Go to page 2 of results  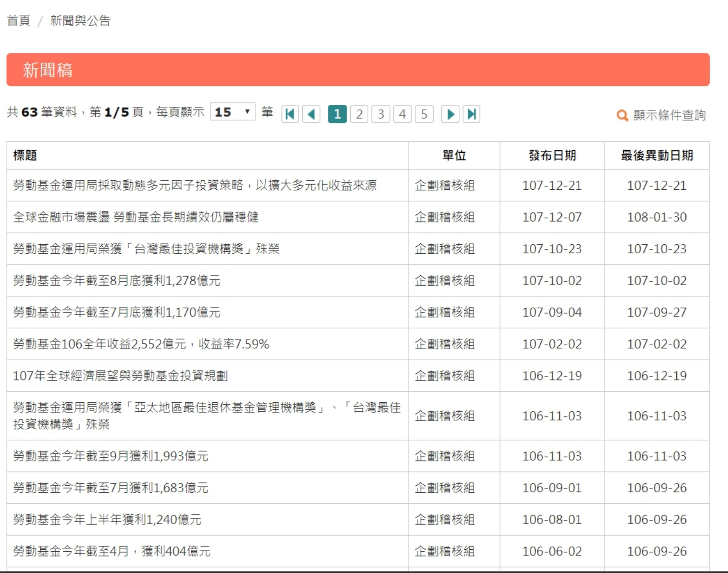[x=359, y=114]
